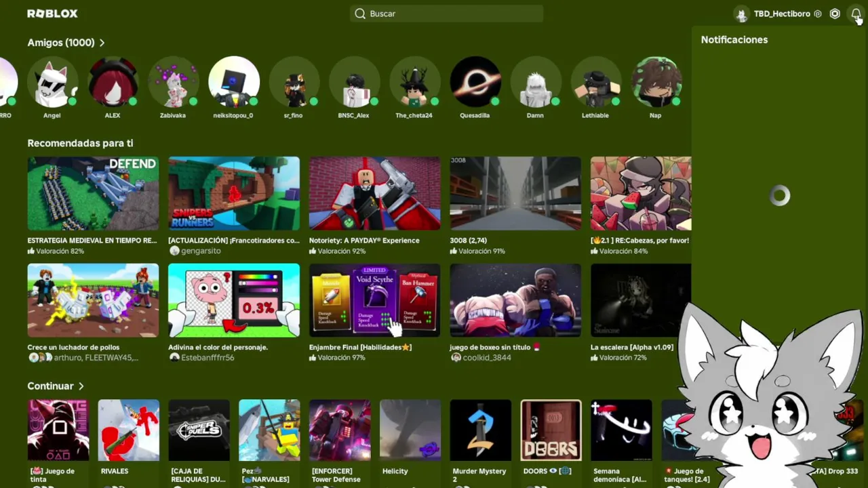Open friend Quesadilla's avatar

[475, 82]
